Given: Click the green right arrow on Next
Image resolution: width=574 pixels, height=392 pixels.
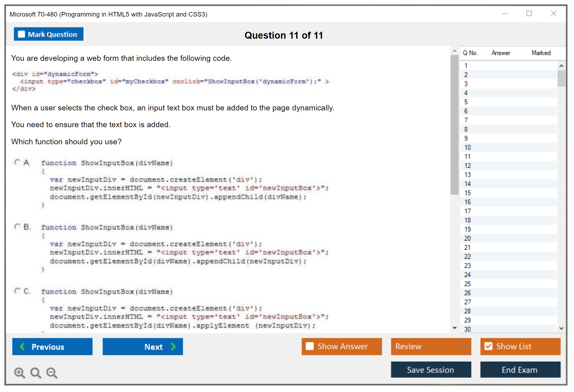Looking at the screenshot, I should [x=174, y=346].
